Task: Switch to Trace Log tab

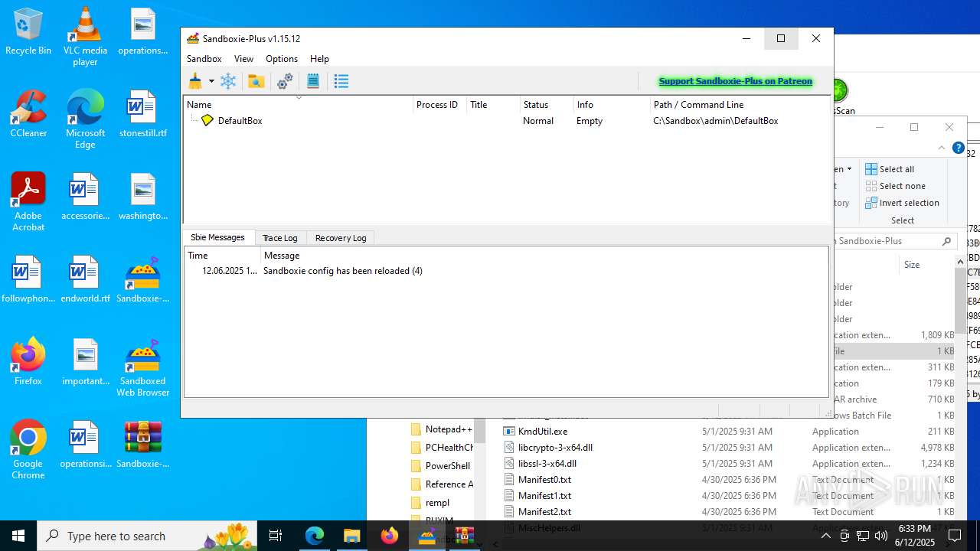Action: coord(279,238)
